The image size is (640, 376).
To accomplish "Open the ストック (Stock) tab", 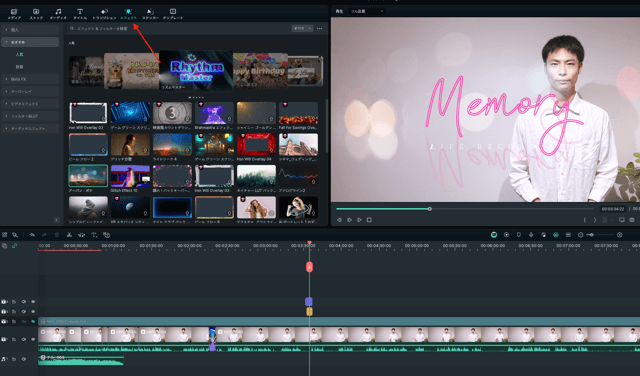I will 36,14.
